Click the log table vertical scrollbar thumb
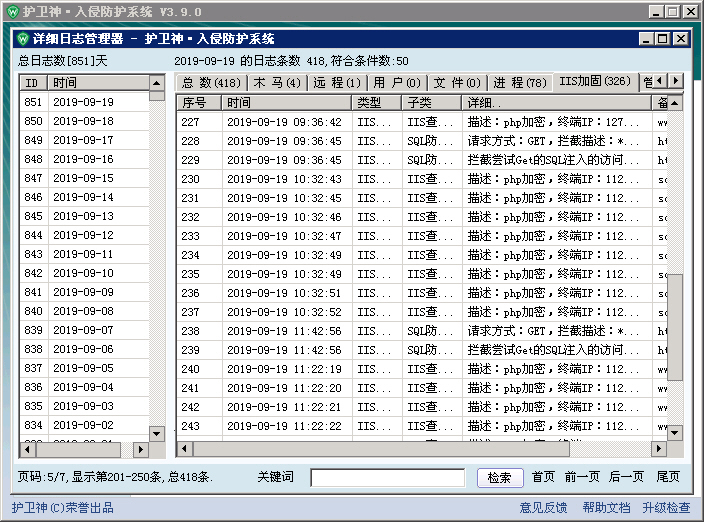 coord(675,327)
